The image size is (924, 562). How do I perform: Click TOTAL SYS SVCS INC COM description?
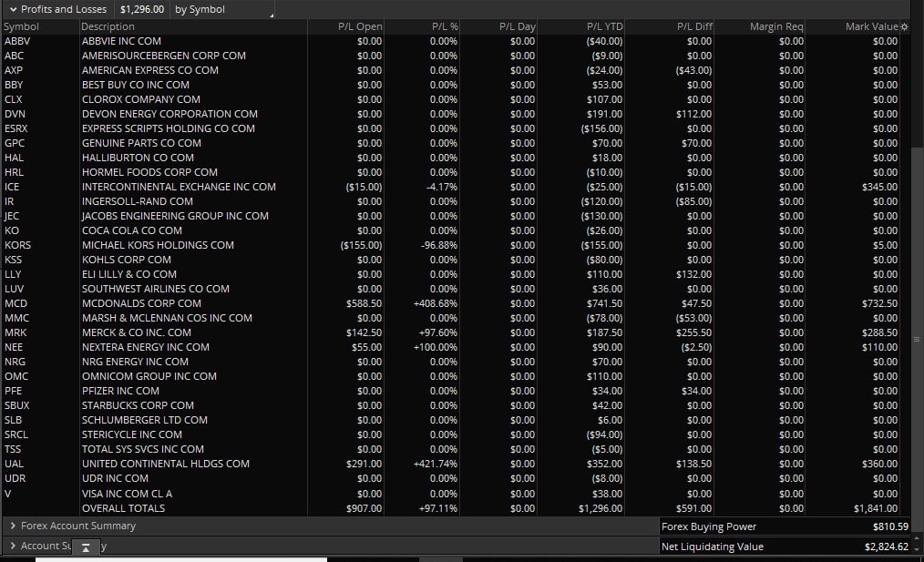pyautogui.click(x=142, y=449)
